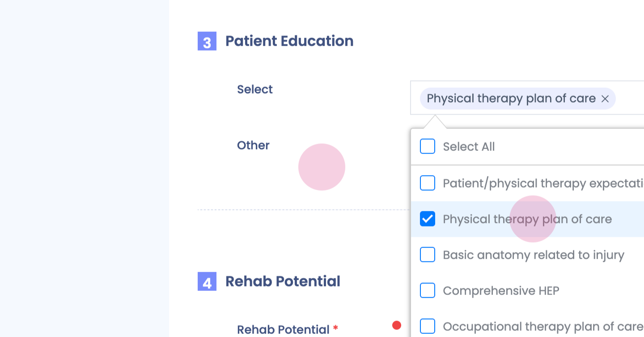Tick the Select All checkbox
The image size is (644, 337).
(x=428, y=146)
